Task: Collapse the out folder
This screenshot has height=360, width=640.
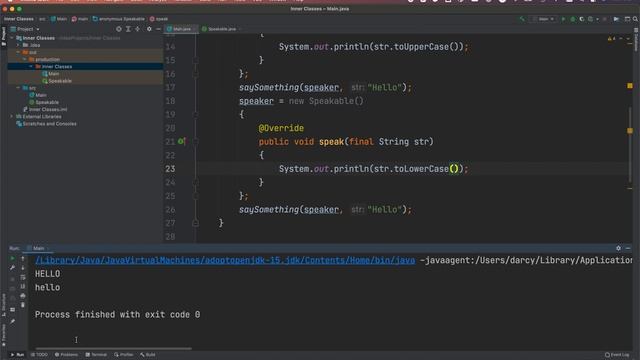Action: (x=18, y=52)
